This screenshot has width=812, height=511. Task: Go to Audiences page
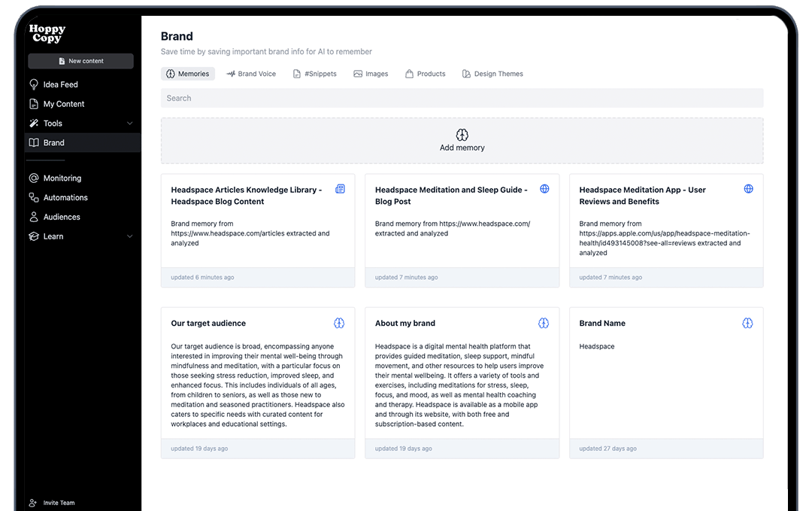pyautogui.click(x=62, y=217)
